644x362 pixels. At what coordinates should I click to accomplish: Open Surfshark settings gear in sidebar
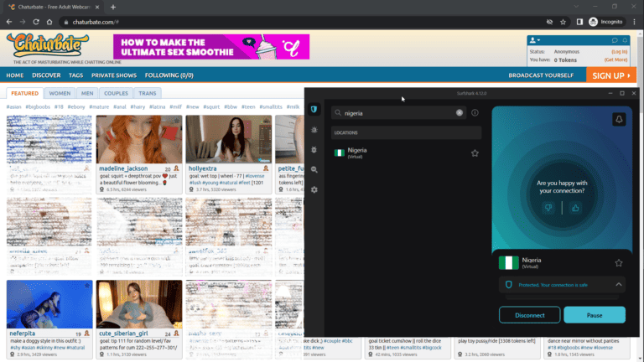click(x=314, y=189)
